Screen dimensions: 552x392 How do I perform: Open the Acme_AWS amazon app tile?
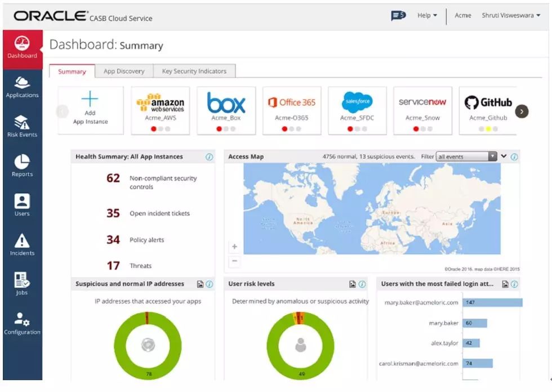[x=161, y=110]
